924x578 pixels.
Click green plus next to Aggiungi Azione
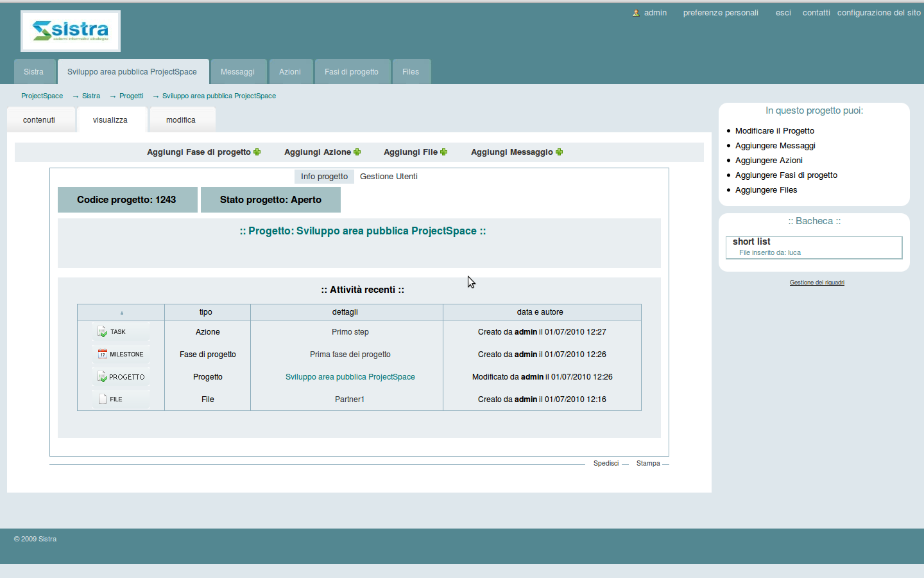coord(357,152)
